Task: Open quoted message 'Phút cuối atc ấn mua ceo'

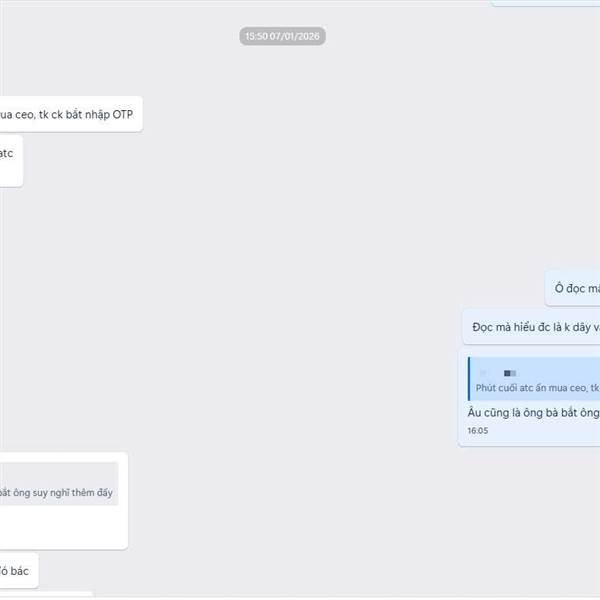Action: (x=537, y=388)
